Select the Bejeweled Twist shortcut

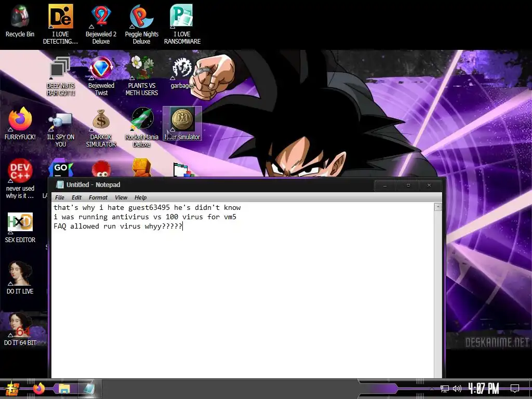(x=101, y=76)
